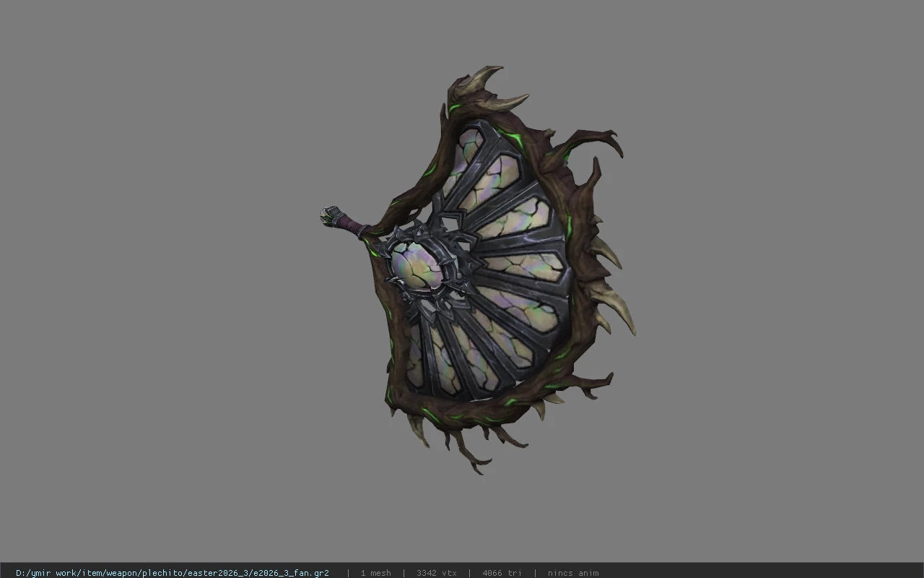Click the fan weapon 3D model in viewport
The height and width of the screenshot is (578, 924).
pos(478,269)
